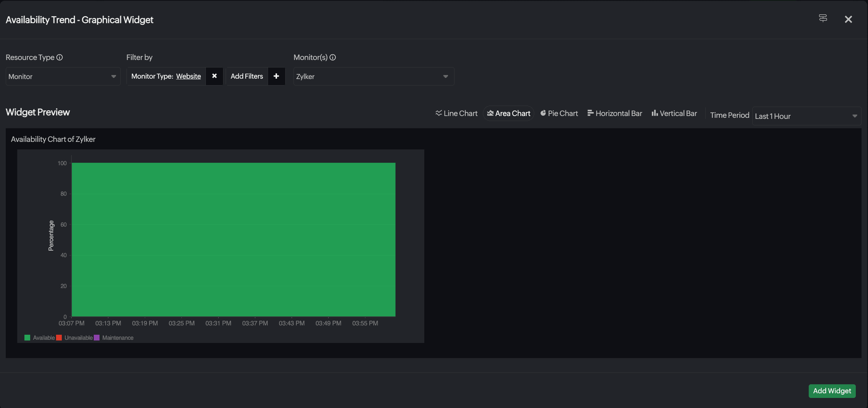
Task: Close the Availability Trend widget dialog
Action: click(x=848, y=19)
